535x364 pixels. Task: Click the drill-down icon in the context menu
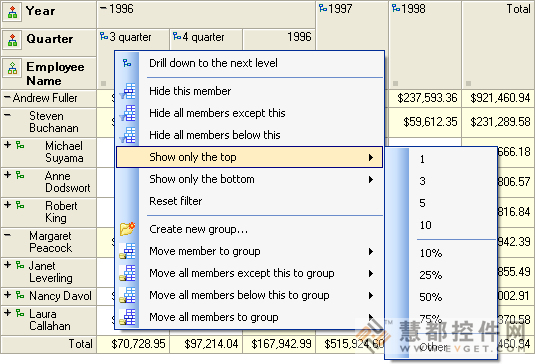[127, 63]
